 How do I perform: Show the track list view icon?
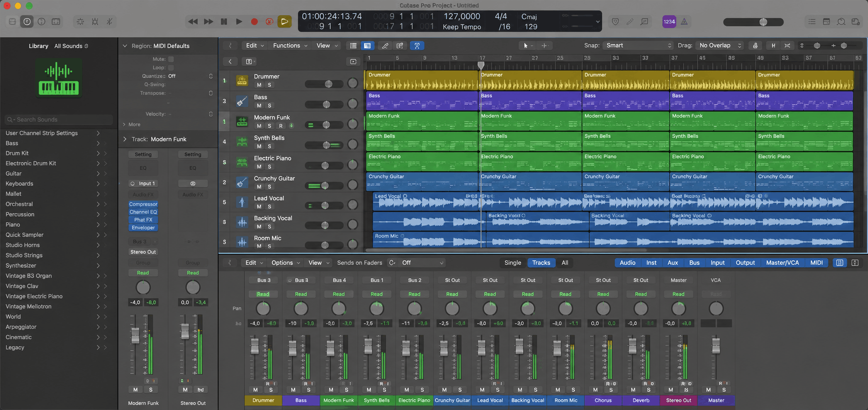pyautogui.click(x=353, y=46)
